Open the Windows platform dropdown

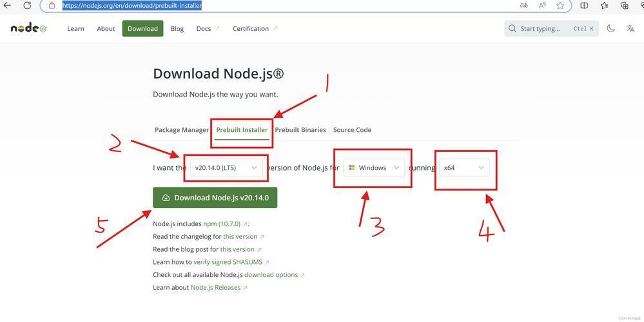(x=374, y=168)
